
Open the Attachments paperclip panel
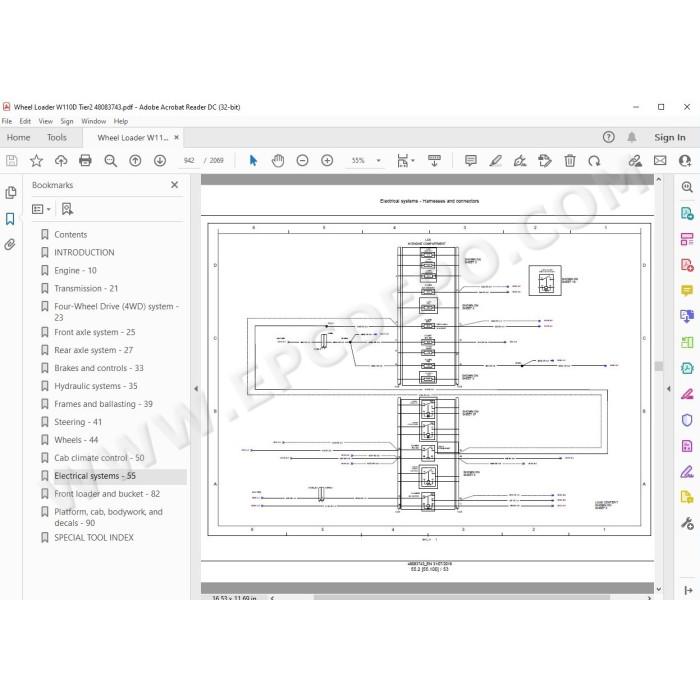pyautogui.click(x=10, y=244)
